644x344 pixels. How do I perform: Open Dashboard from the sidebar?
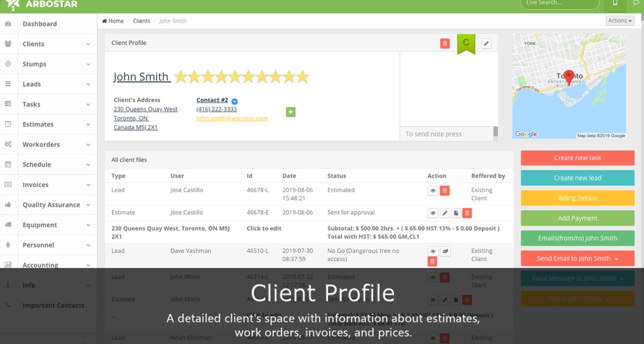pos(40,24)
